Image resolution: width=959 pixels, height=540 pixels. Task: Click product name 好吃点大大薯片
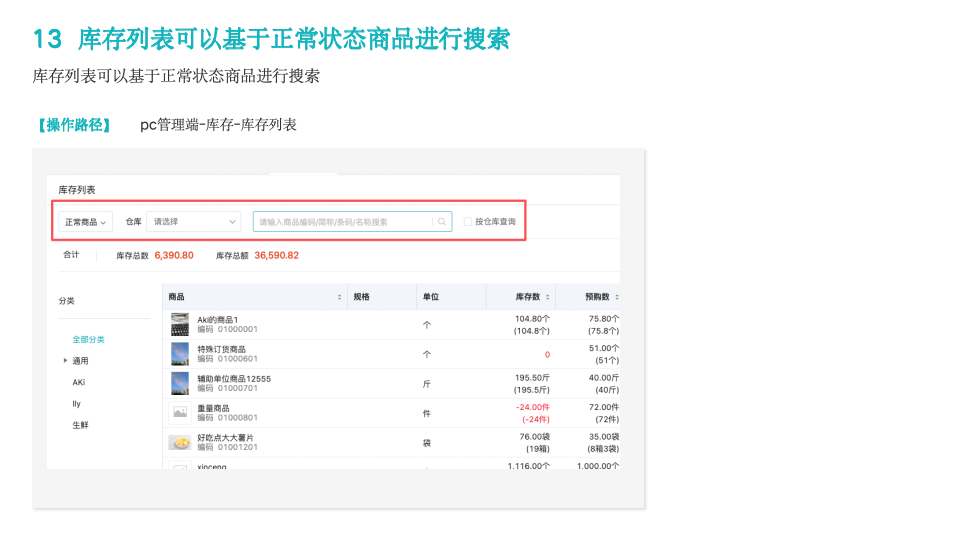coord(225,438)
